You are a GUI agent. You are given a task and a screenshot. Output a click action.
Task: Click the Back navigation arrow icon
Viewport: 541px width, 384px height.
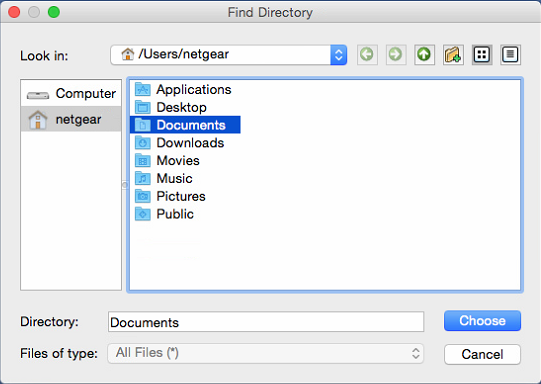pyautogui.click(x=367, y=55)
